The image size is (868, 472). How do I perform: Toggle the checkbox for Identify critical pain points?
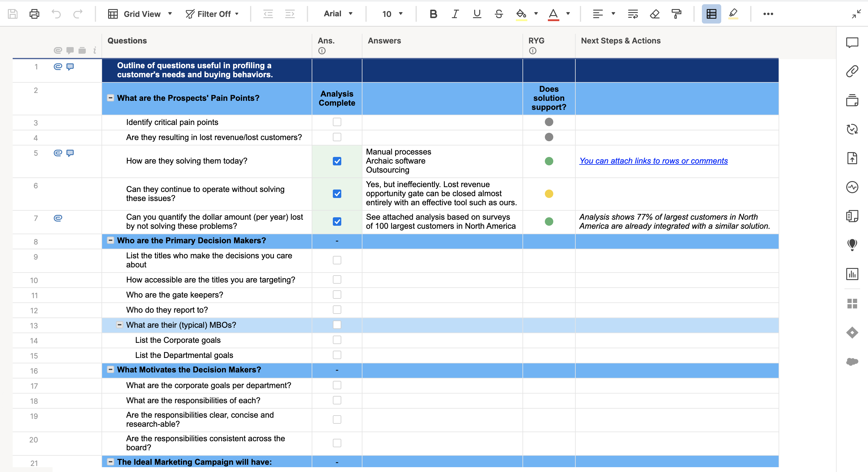pos(337,122)
